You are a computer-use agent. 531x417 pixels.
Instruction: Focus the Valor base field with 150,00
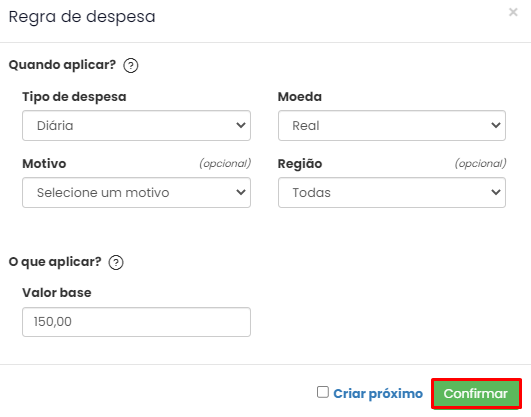point(136,322)
